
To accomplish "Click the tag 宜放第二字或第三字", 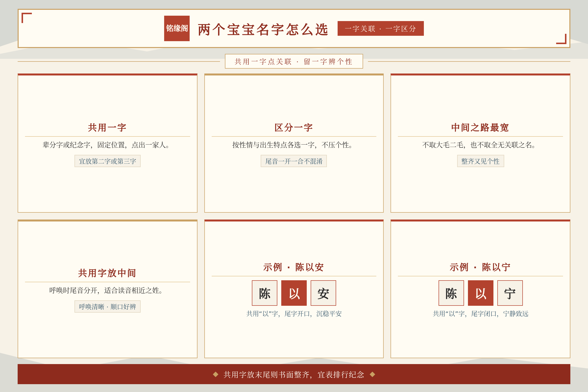I will click(108, 161).
